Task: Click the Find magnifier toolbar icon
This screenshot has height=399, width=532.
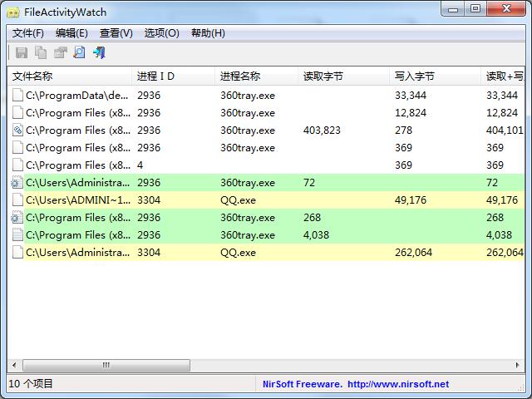Action: (79, 53)
